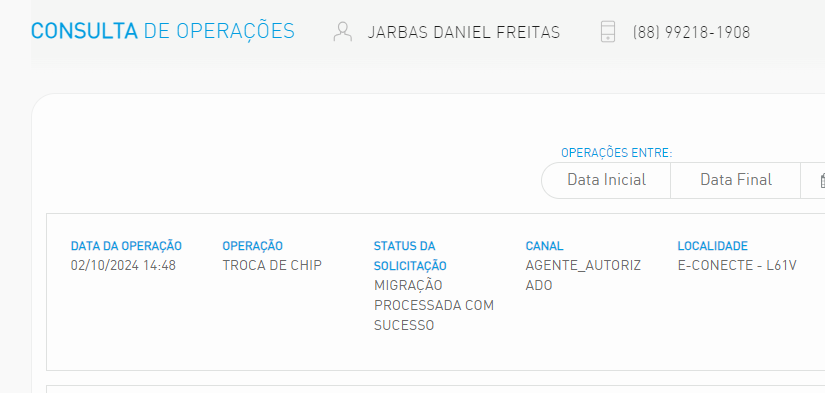Click the Operação column header
The image size is (825, 393).
click(253, 246)
